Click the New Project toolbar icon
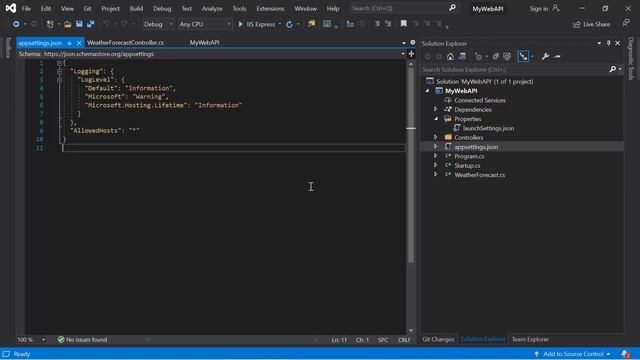 click(50, 24)
